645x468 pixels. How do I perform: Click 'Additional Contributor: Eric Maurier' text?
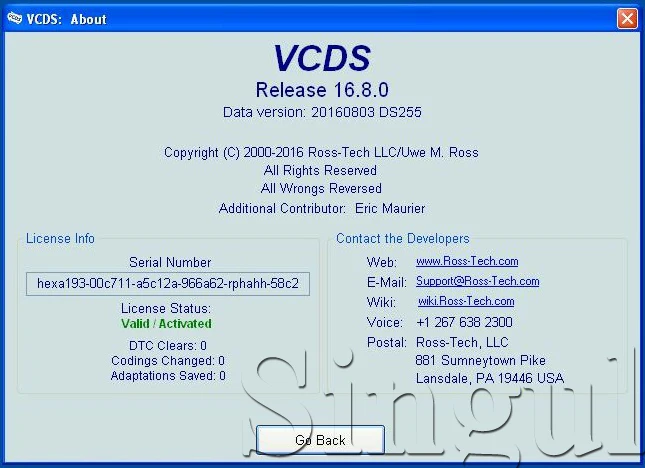[x=322, y=209]
